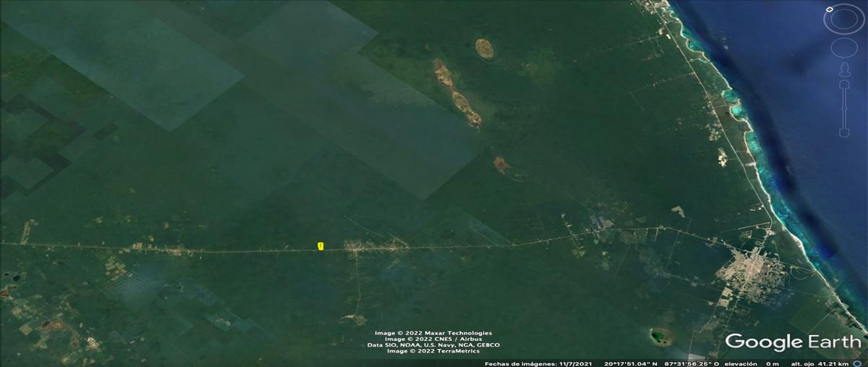Image resolution: width=868 pixels, height=367 pixels.
Task: Select the Street View pegman icon
Action: [x=843, y=69]
